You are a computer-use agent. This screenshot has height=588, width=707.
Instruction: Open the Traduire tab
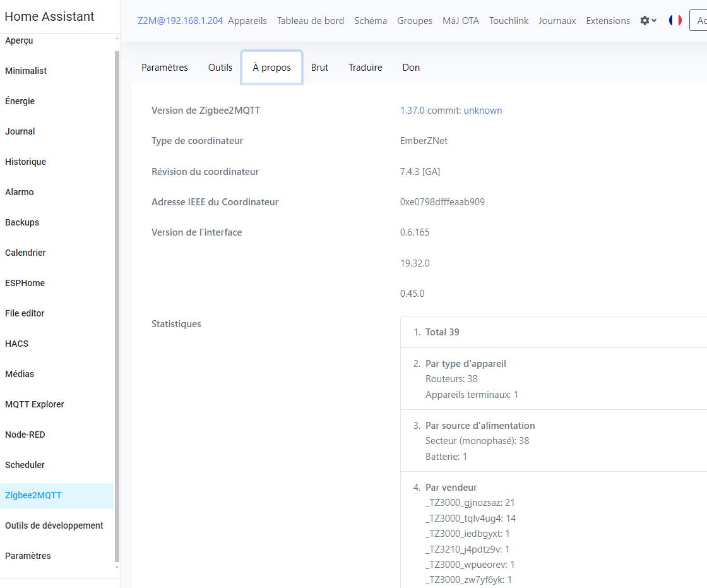pyautogui.click(x=365, y=68)
